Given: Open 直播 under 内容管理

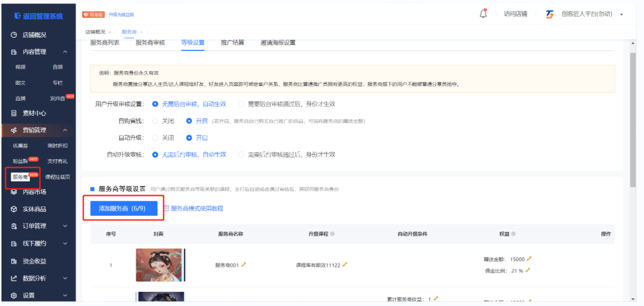Looking at the screenshot, I should click(20, 98).
